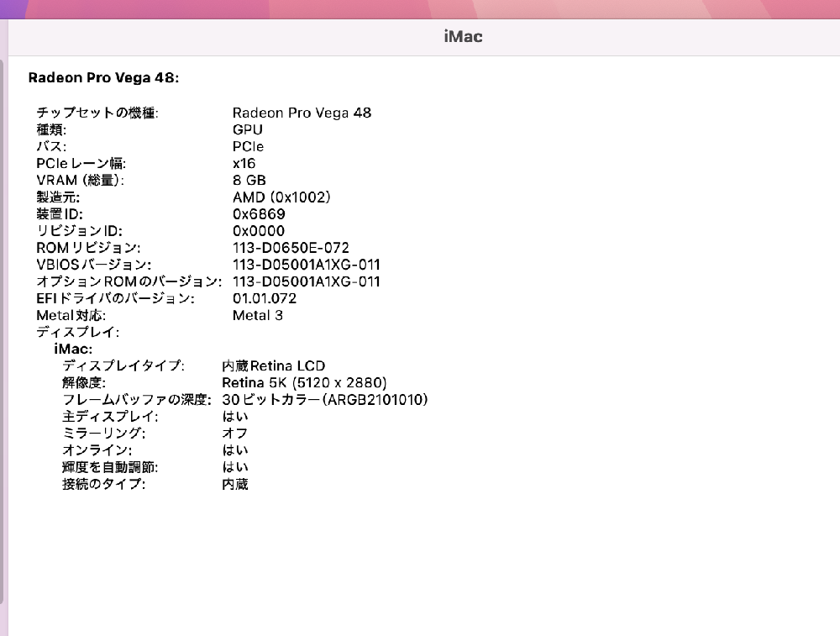The image size is (840, 636).
Task: Click the 輝度を自動調節 label
Action: (x=110, y=467)
